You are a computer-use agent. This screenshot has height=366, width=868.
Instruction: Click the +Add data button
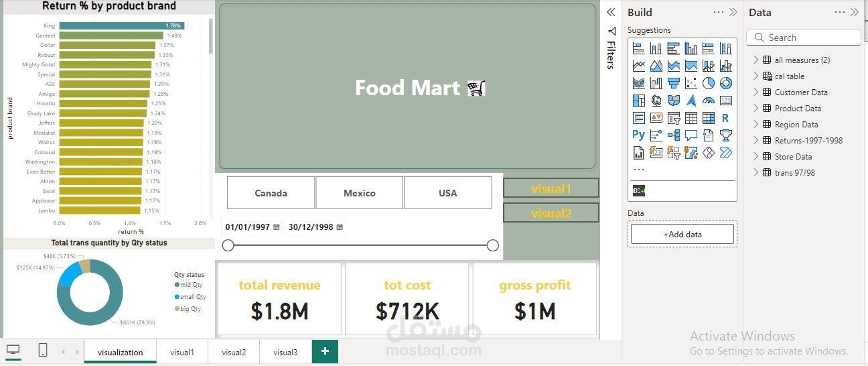pyautogui.click(x=682, y=234)
